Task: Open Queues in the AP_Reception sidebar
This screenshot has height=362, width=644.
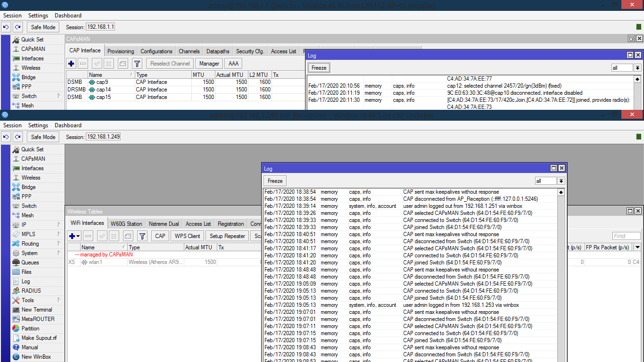Action: pos(30,263)
